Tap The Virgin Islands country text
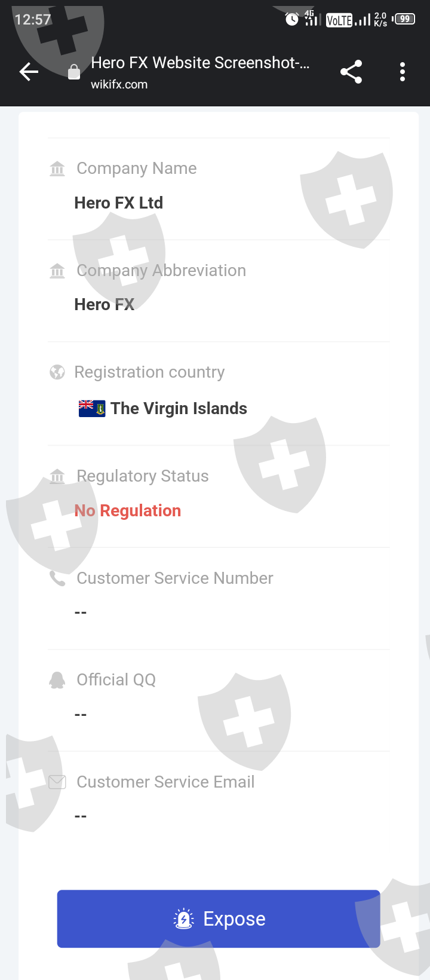The image size is (430, 980). tap(179, 409)
